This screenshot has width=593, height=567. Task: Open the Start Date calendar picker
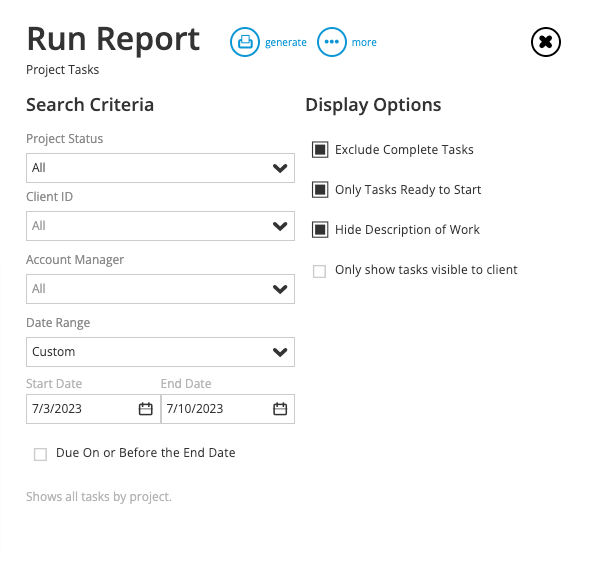[x=146, y=409]
